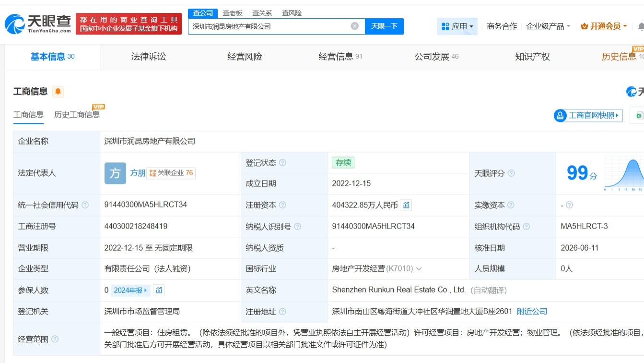The image size is (644, 363).
Task: Open the 历史工商信息 VIP sub-tab
Action: [77, 115]
